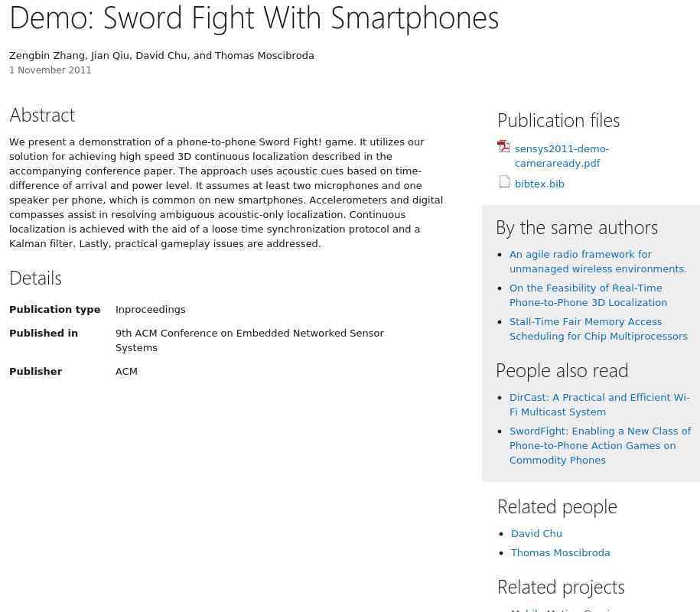Click the 'Publication files' heading
Screen dimensions: 700x612
[x=558, y=120]
